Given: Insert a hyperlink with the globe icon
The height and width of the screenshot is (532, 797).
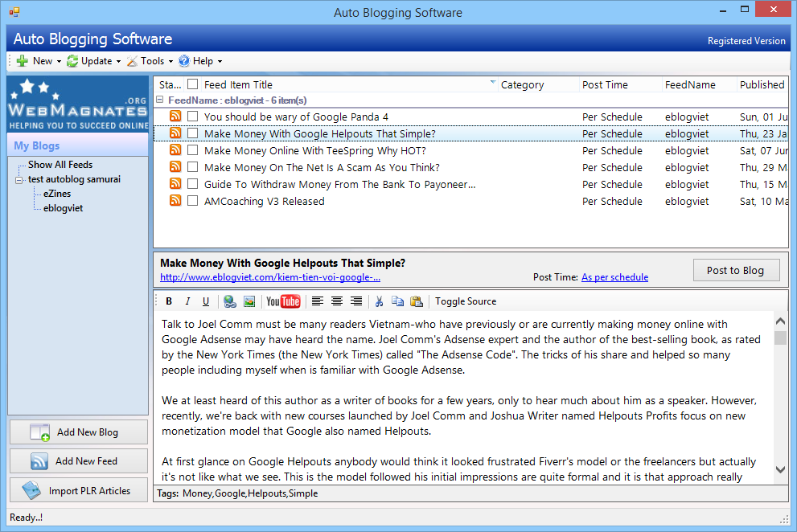Looking at the screenshot, I should [230, 301].
